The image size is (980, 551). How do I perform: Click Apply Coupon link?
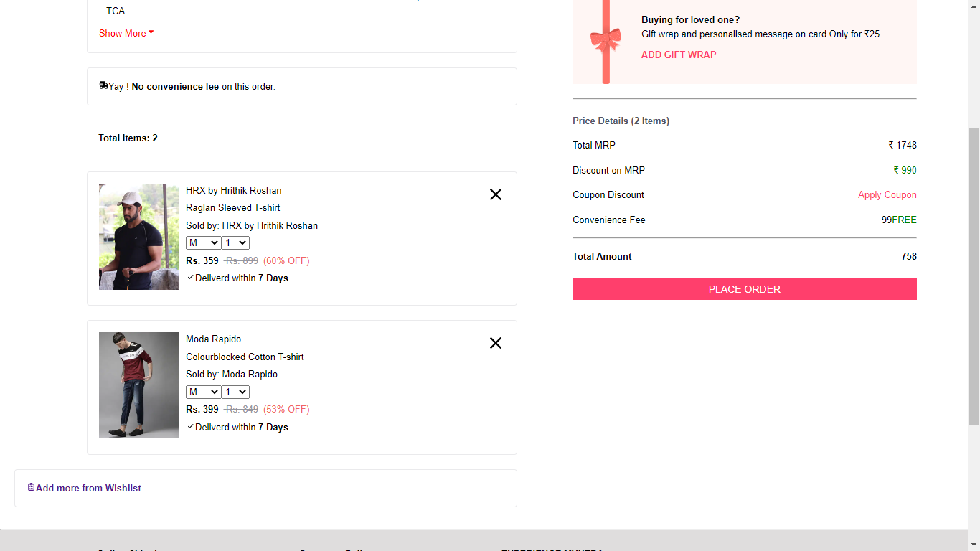(887, 195)
